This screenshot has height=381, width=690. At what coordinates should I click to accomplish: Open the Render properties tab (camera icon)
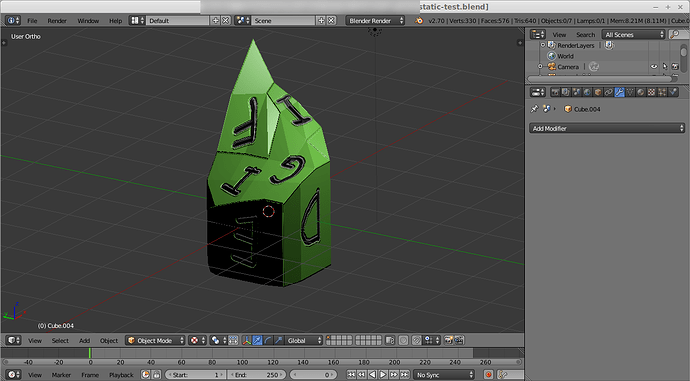(555, 92)
